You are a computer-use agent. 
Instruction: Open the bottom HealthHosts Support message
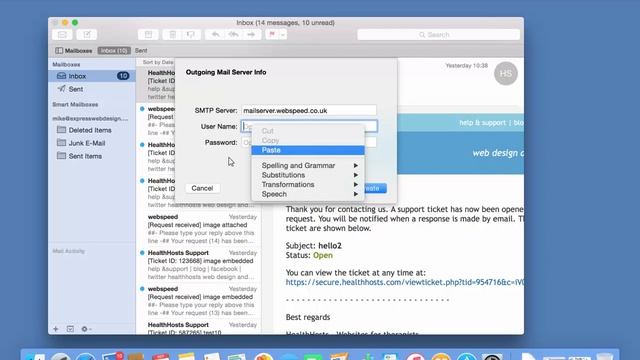point(199,328)
